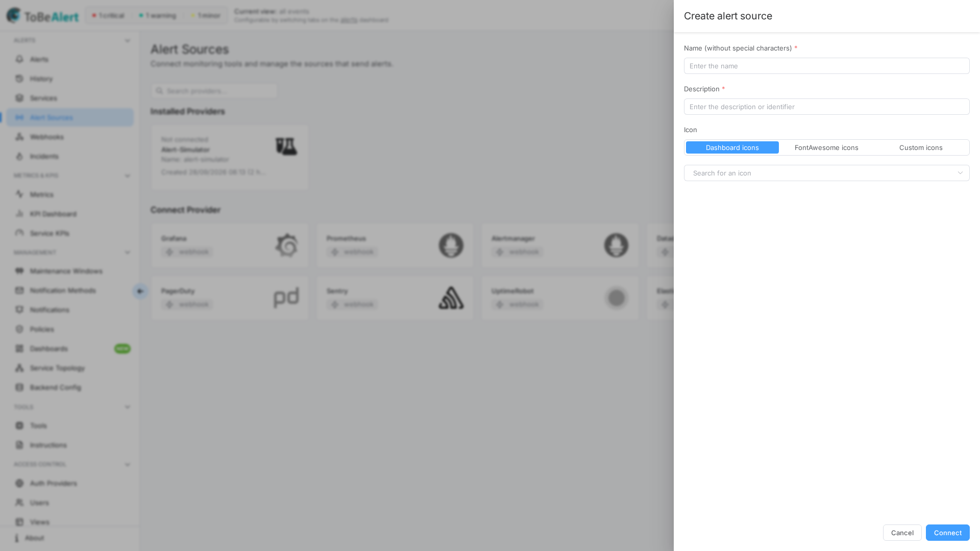Screen dimensions: 980x551
Task: Click the Grafana provider logo
Action: (x=286, y=245)
